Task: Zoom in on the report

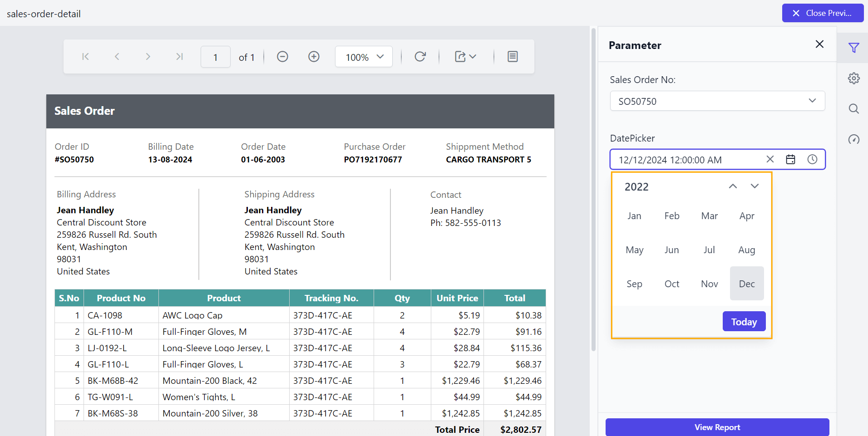Action: [314, 56]
